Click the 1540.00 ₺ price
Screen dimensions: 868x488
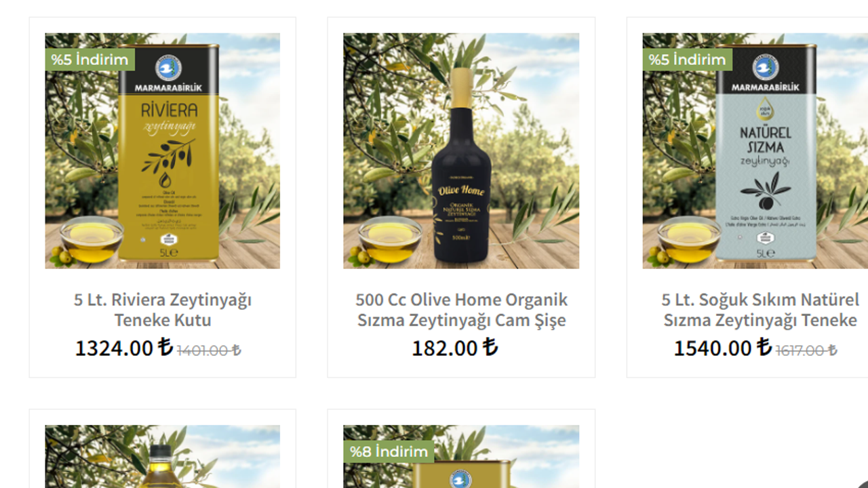(x=722, y=348)
